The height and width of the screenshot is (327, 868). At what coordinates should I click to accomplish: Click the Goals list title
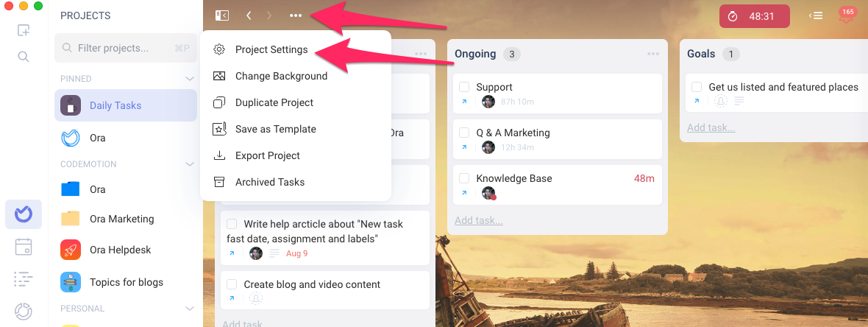pos(701,54)
